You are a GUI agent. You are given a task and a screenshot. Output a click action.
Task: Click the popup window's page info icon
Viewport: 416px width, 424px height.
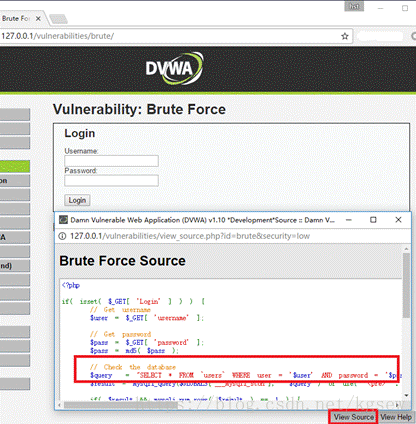point(62,236)
